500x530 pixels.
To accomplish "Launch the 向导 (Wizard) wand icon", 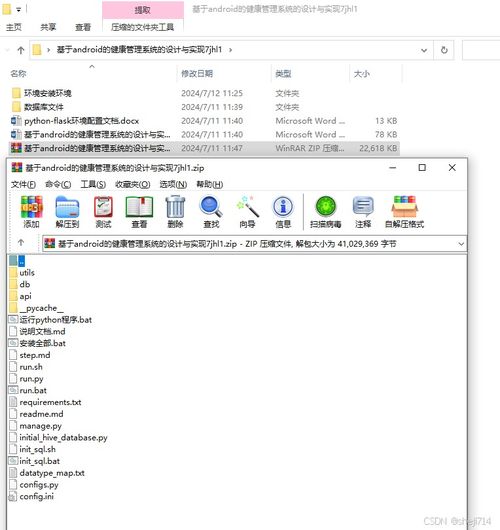I will [247, 212].
